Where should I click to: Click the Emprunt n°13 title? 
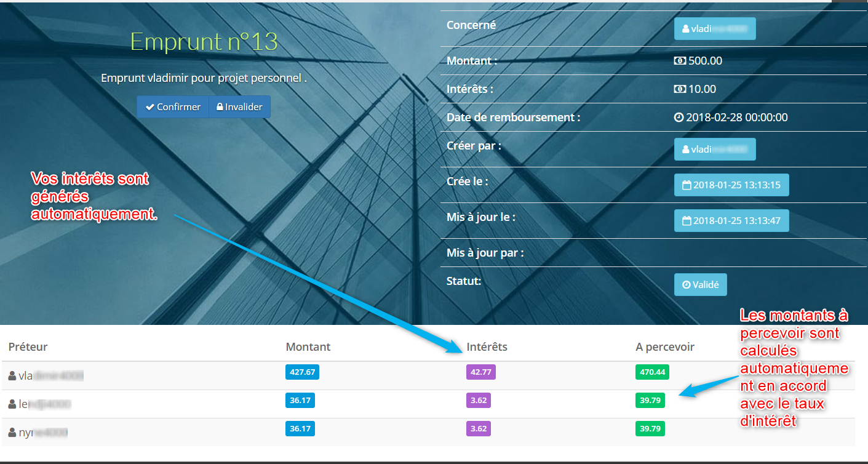coord(204,42)
